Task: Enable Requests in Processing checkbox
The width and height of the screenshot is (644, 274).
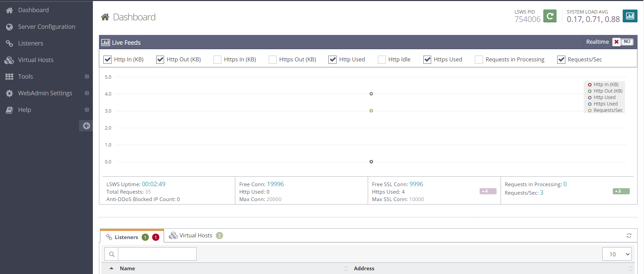Action: pyautogui.click(x=479, y=60)
